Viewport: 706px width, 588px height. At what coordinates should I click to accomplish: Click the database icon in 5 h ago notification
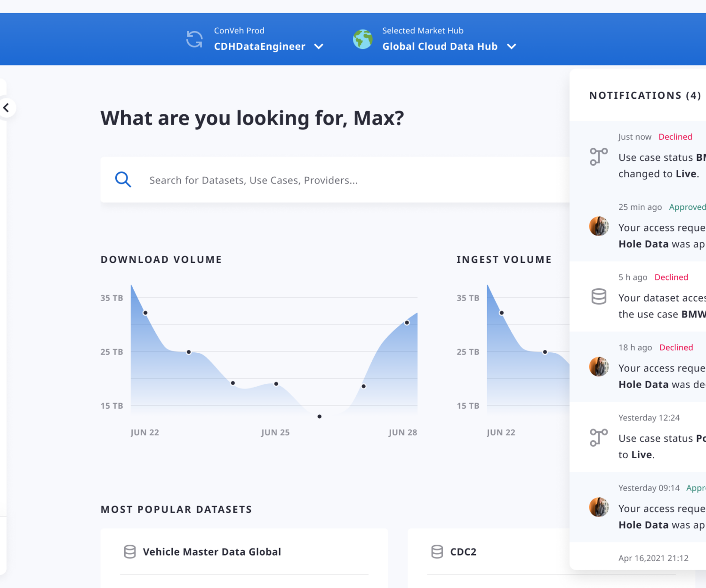click(x=599, y=296)
